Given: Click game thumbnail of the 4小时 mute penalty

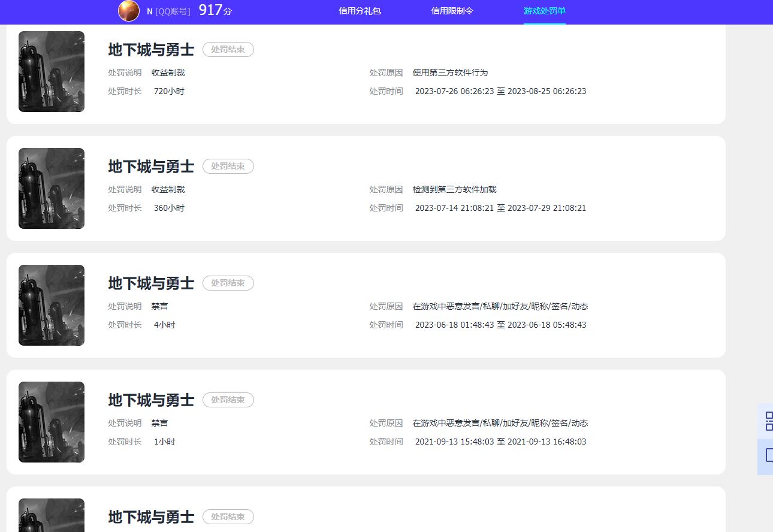Looking at the screenshot, I should pos(52,305).
